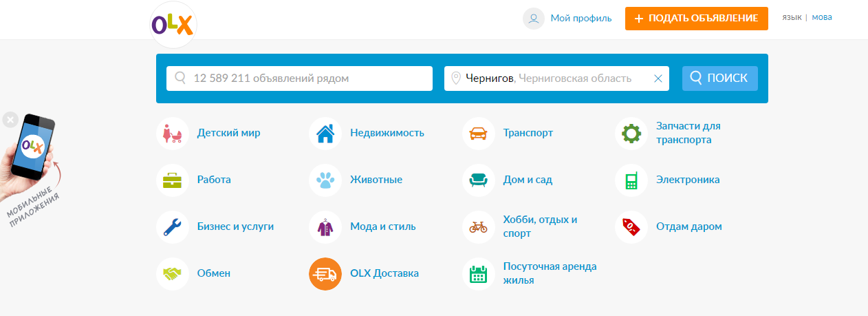Viewport: 868px width, 316px height.
Task: Click the Запчасти для транспорта gear icon
Action: [x=631, y=133]
